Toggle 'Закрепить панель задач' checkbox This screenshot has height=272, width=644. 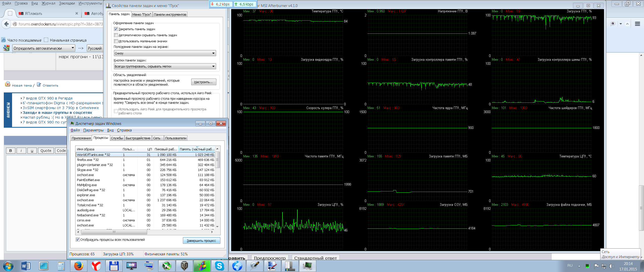click(x=116, y=29)
